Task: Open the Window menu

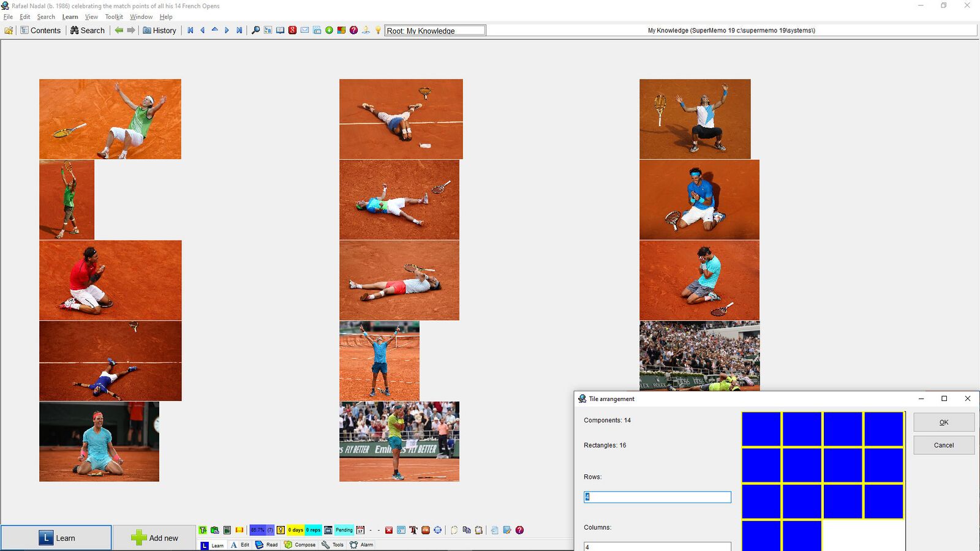Action: [x=141, y=17]
